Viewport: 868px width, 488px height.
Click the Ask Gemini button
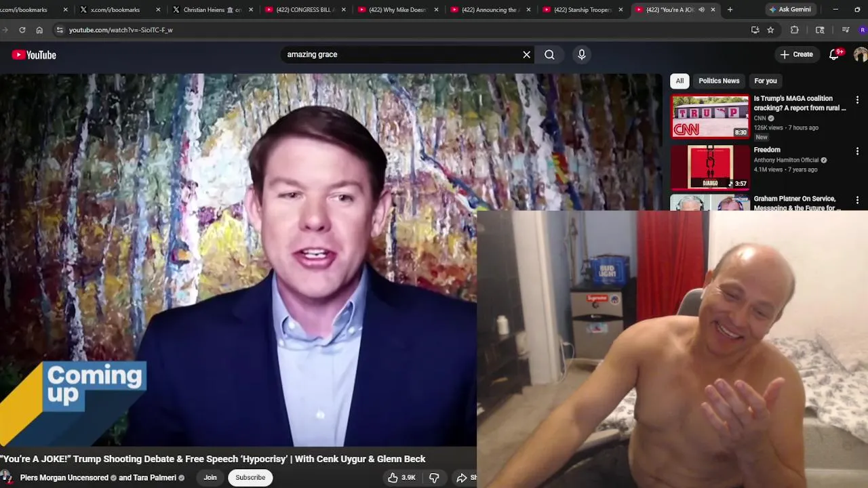click(x=790, y=9)
